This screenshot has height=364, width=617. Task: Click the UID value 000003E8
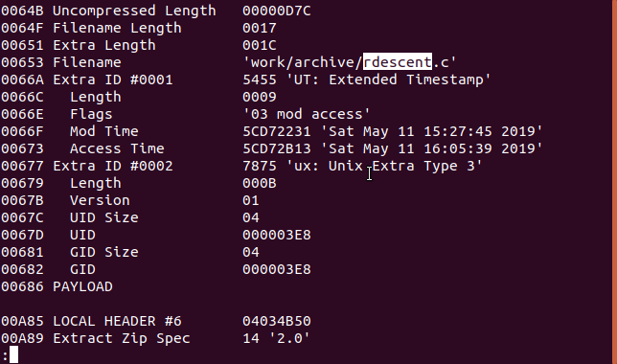pos(277,235)
